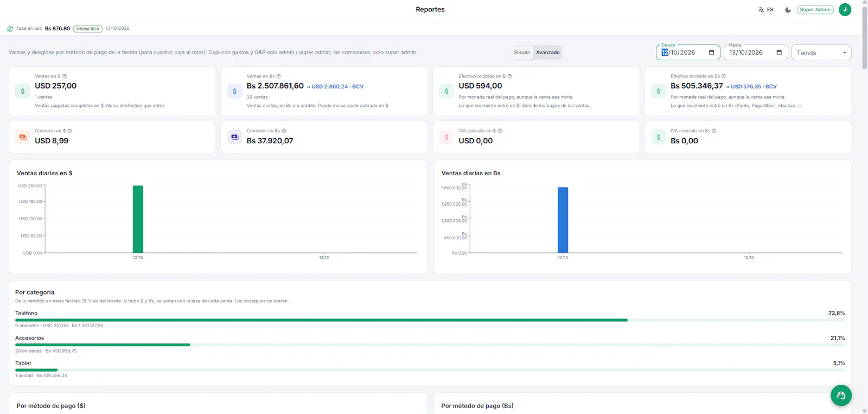This screenshot has height=414, width=868.
Task: Select the Avanzado report view
Action: coord(548,53)
